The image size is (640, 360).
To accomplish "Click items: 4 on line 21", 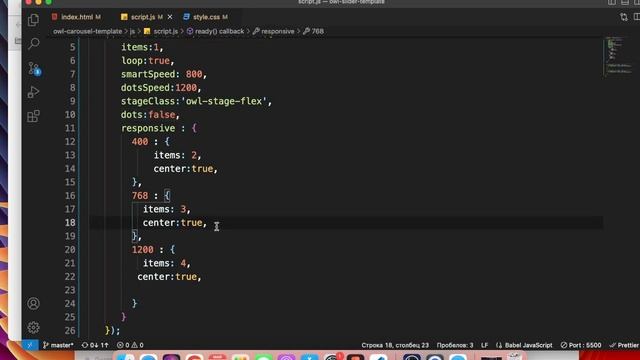I will click(164, 263).
